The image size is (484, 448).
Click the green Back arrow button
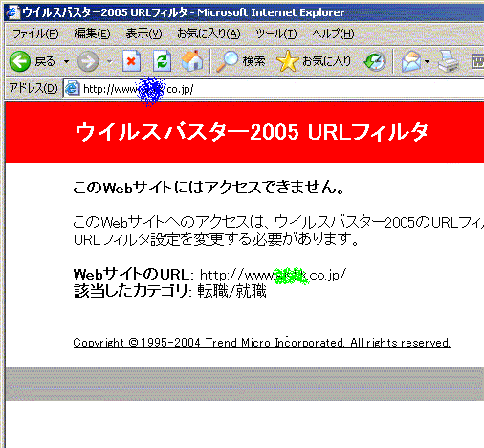[20, 61]
